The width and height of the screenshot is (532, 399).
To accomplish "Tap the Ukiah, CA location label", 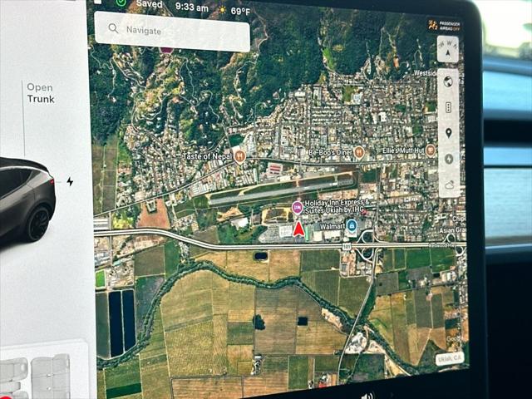I will [x=450, y=358].
